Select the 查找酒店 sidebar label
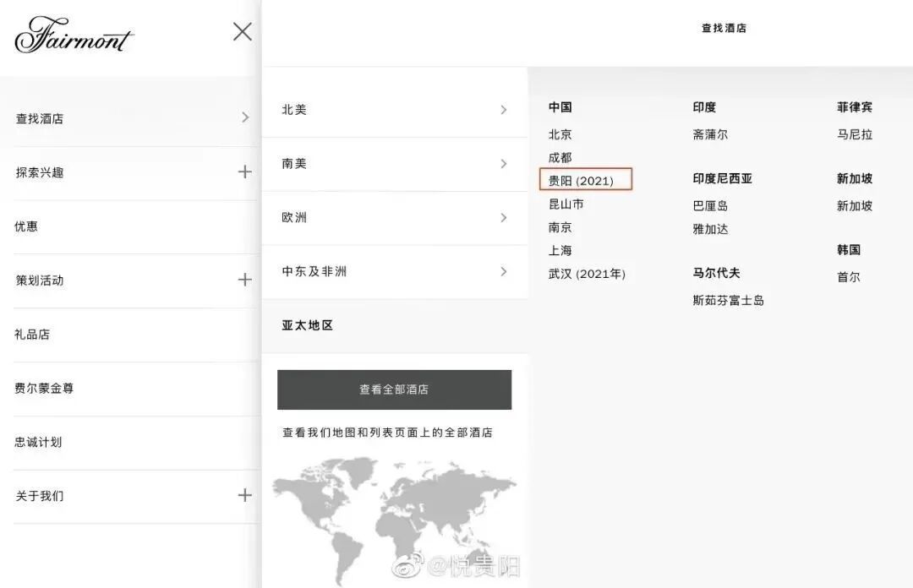This screenshot has height=588, width=913. tap(40, 119)
